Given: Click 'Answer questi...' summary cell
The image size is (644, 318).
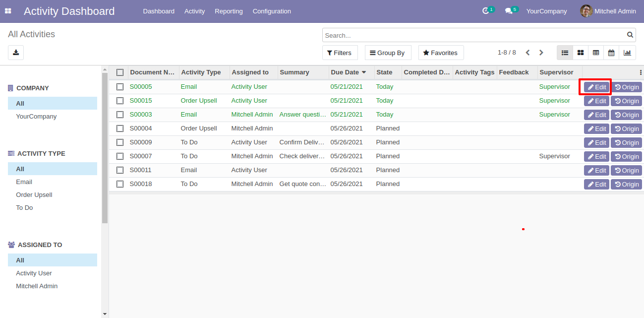Looking at the screenshot, I should click(x=303, y=115).
